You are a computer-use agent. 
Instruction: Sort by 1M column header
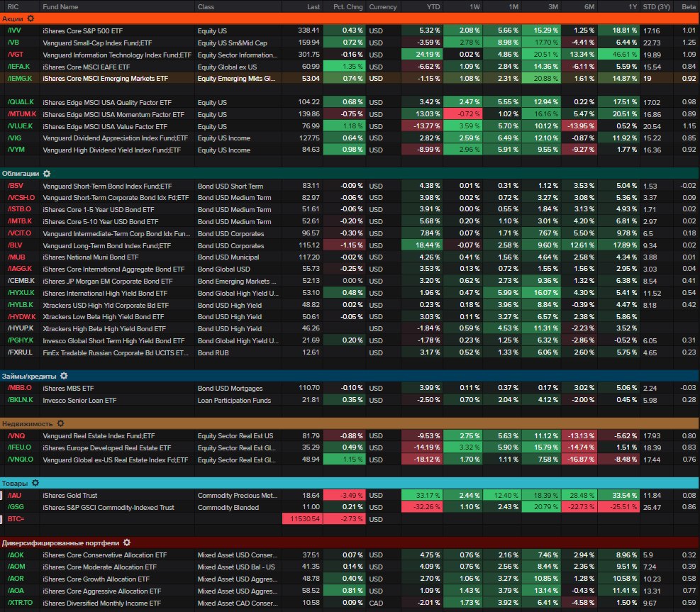click(x=513, y=6)
